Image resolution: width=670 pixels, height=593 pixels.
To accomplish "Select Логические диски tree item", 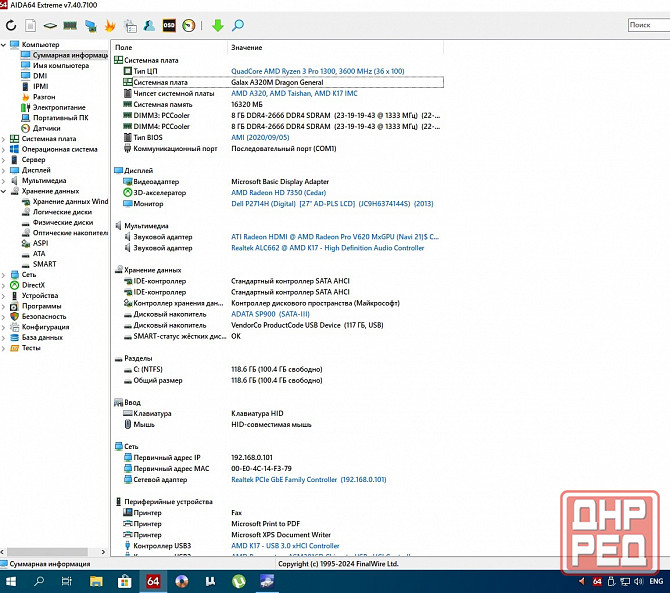I will tap(62, 212).
